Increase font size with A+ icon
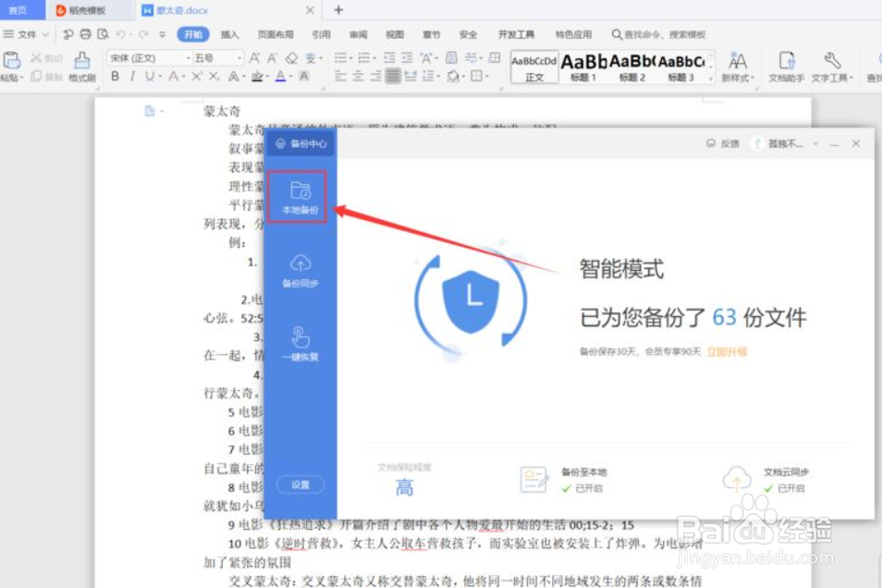Viewport: 882px width, 588px height. (255, 58)
